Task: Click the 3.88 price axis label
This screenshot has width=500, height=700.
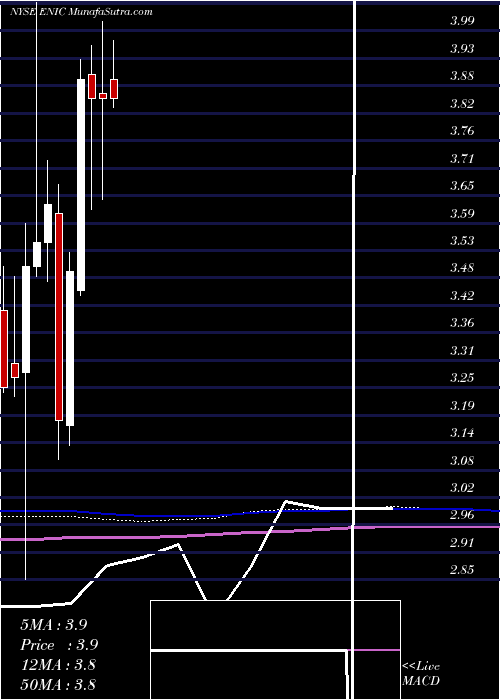Action: click(462, 76)
